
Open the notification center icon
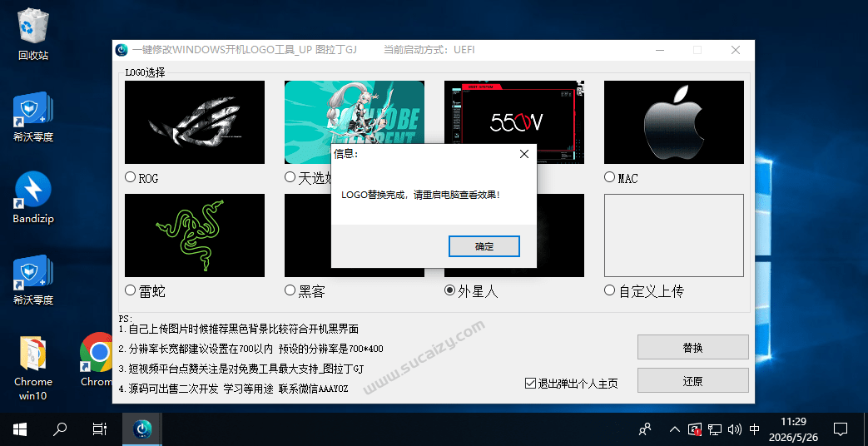point(841,429)
